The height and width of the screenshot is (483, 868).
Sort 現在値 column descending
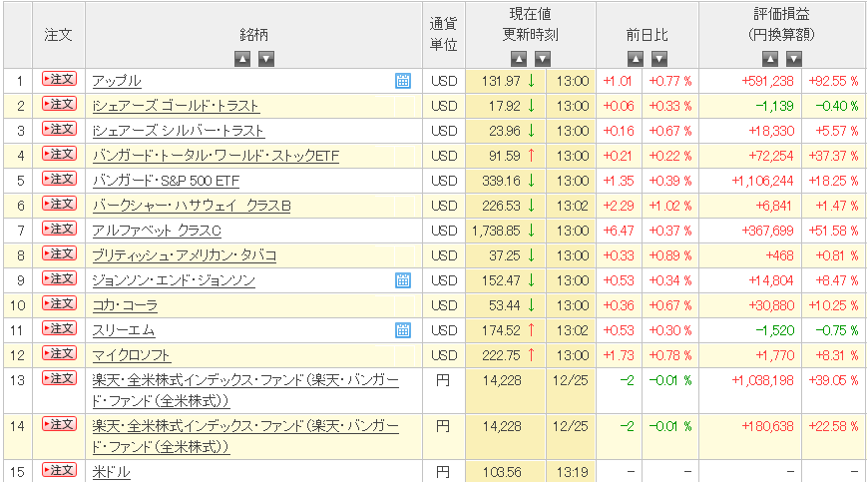pos(543,59)
